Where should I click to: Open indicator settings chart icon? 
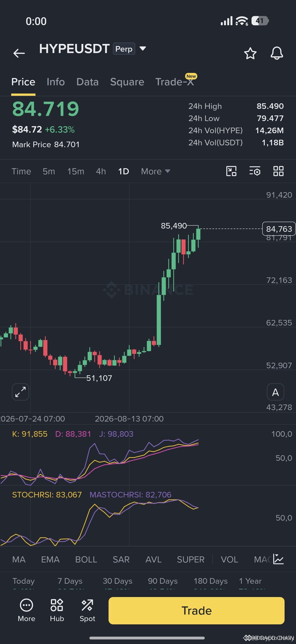point(278,559)
